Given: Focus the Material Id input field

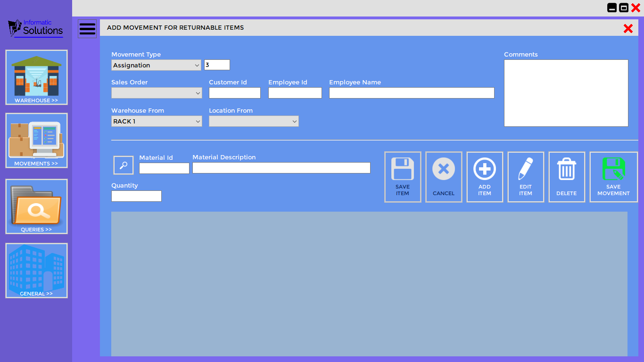Looking at the screenshot, I should [164, 168].
